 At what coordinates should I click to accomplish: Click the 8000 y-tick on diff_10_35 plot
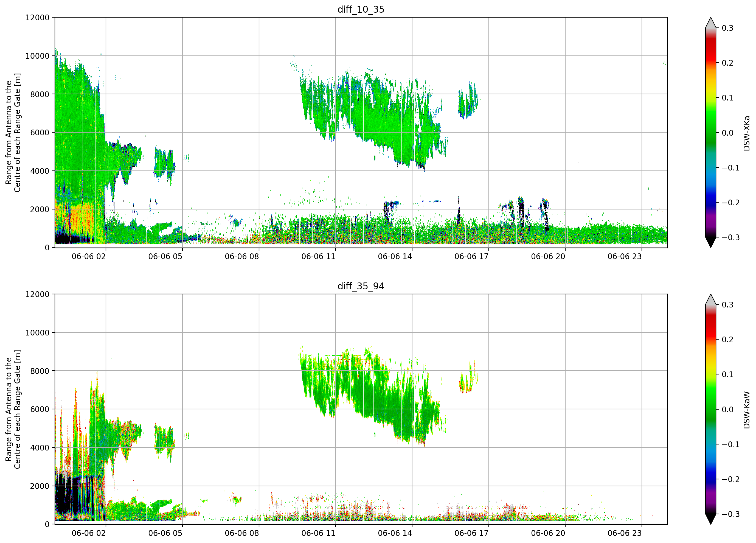tap(40, 94)
